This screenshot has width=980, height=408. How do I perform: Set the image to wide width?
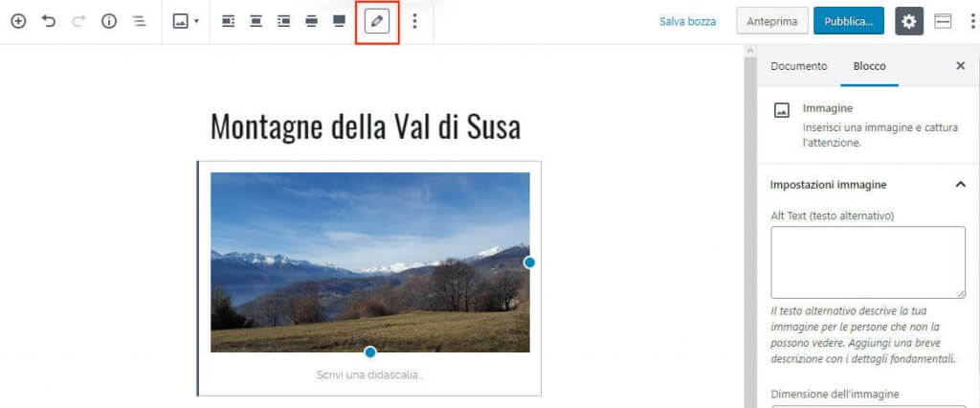pos(311,21)
